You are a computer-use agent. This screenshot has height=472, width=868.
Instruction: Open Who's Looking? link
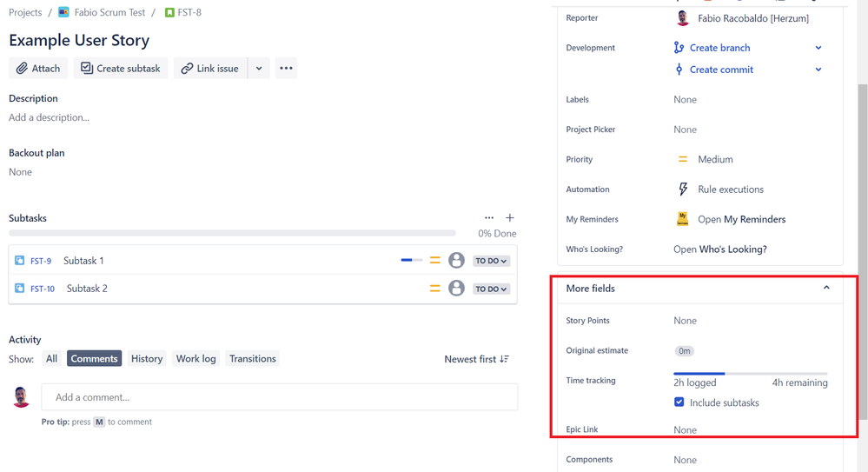720,249
